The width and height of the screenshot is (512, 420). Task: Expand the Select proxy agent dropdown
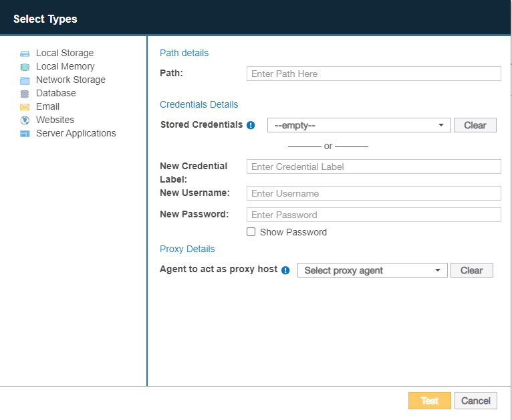372,270
